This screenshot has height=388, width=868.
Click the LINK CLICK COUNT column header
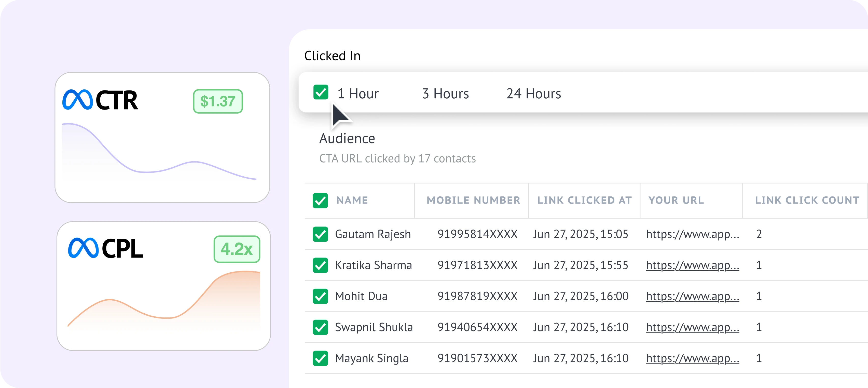tap(807, 200)
